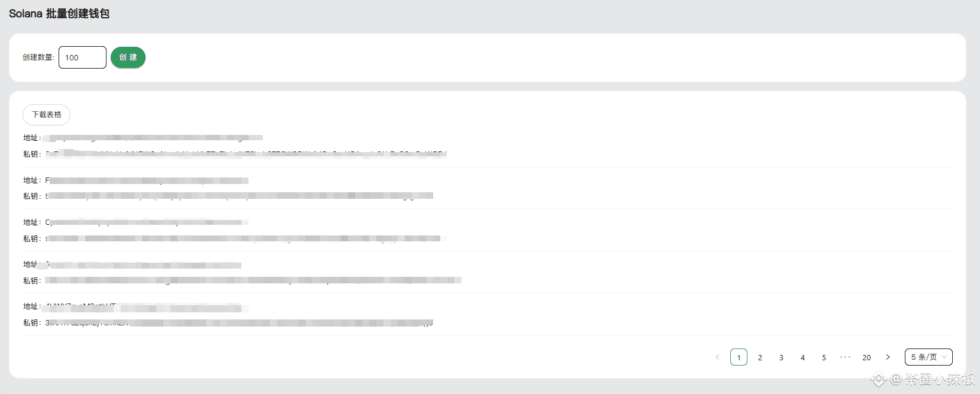Screen dimensions: 980x394
Task: Click the Solana 批量创建钱包 page title
Action: pos(59,14)
